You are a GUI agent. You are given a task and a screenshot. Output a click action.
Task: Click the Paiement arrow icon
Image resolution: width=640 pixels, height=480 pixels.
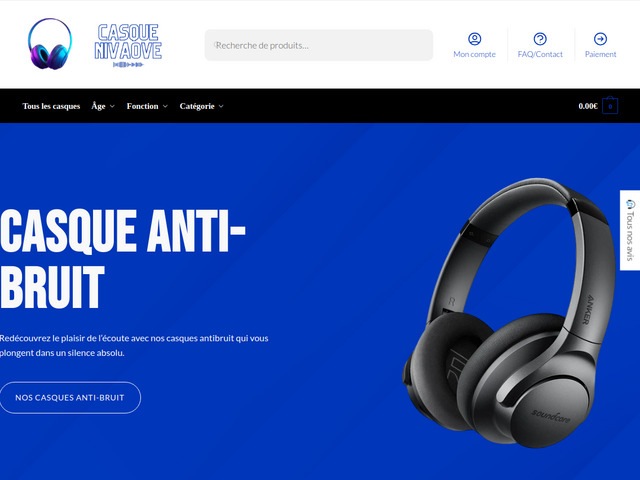[600, 39]
